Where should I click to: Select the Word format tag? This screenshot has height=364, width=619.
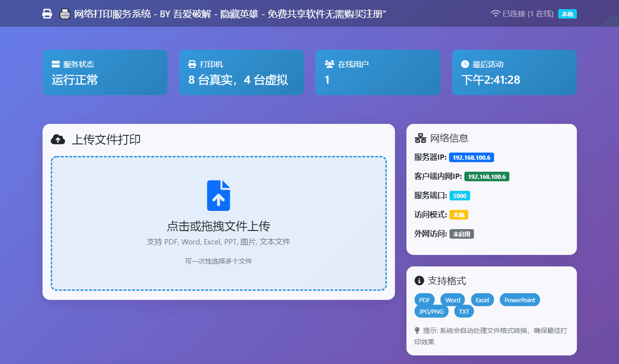[x=452, y=300]
